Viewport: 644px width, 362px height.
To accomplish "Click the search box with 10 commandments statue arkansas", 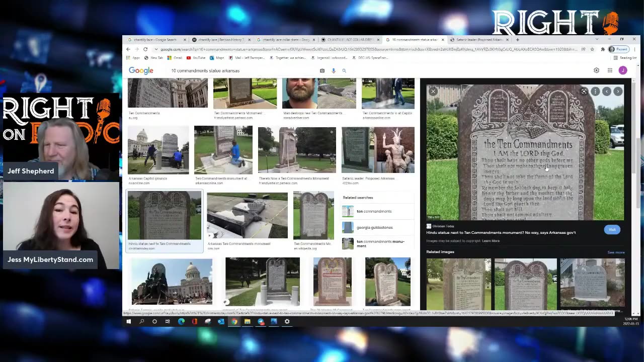I will click(244, 71).
